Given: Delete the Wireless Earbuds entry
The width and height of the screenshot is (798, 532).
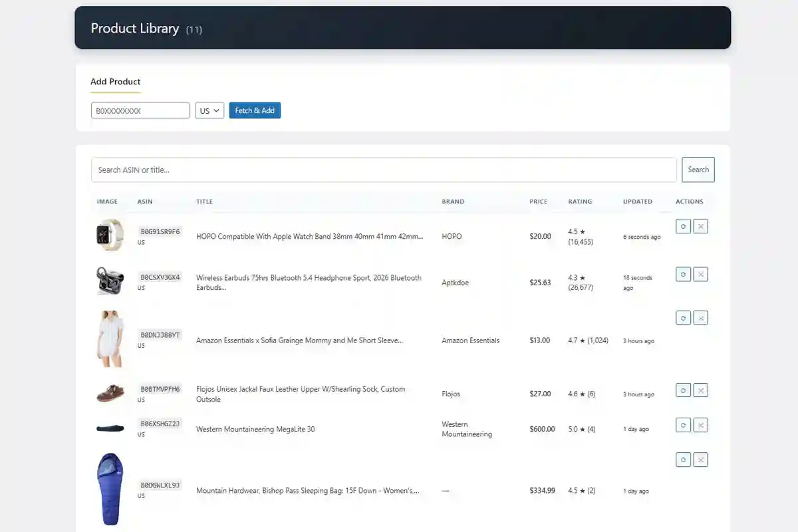Looking at the screenshot, I should pos(701,274).
